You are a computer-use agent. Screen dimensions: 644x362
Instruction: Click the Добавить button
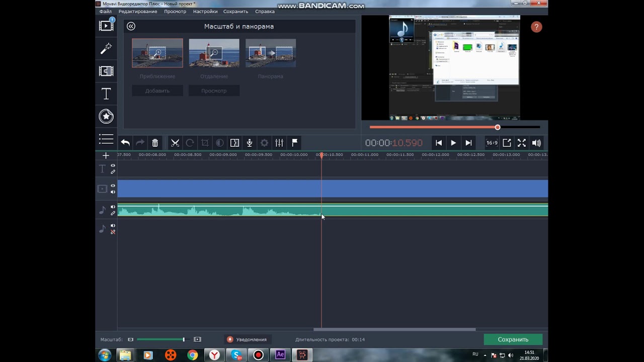pos(157,90)
